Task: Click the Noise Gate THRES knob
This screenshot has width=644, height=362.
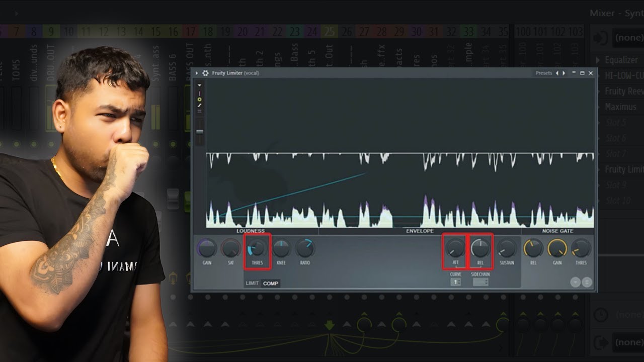Action: tap(581, 248)
